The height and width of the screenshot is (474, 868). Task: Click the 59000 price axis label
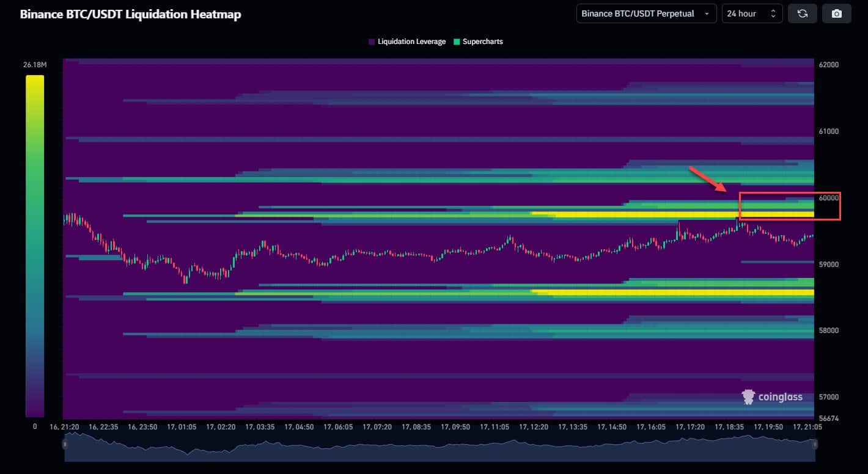pos(829,264)
